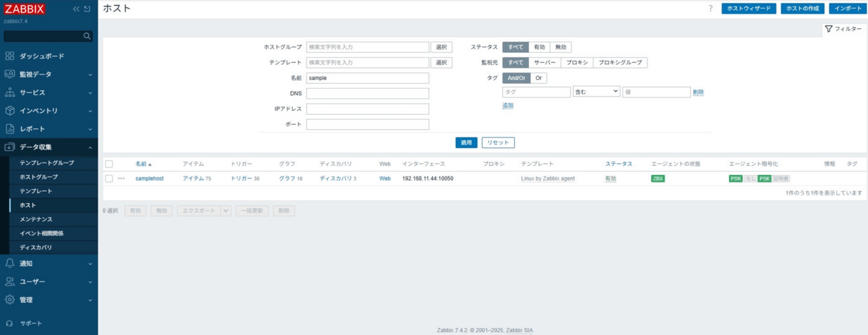The image size is (868, 335).
Task: Click the ホストの作成 button
Action: pos(802,9)
